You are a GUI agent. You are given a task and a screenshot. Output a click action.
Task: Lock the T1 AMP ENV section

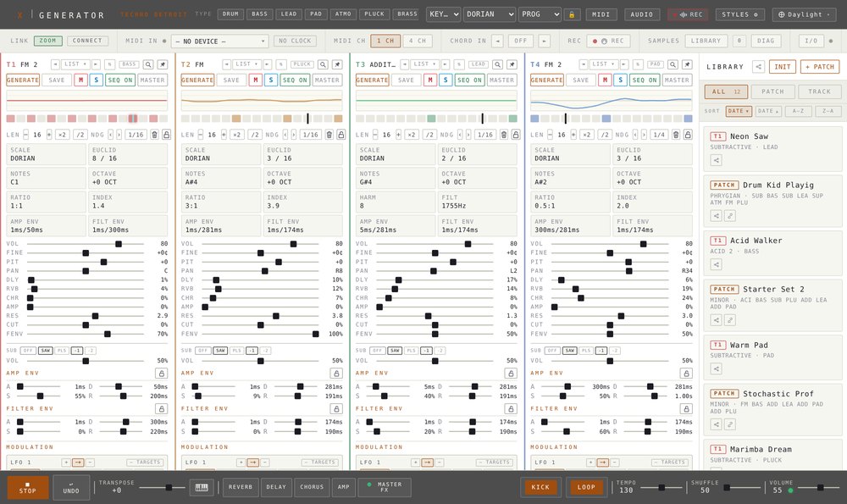[x=161, y=374]
